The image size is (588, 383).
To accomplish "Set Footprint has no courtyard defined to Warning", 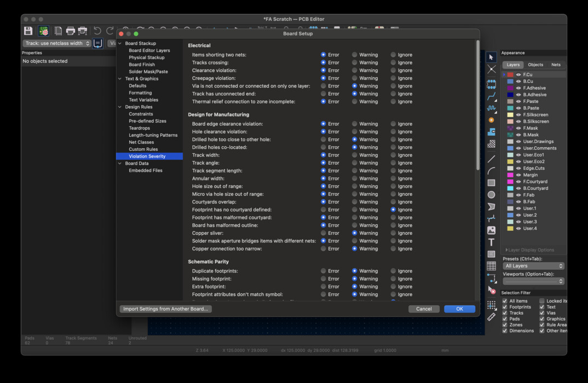I will (x=354, y=210).
